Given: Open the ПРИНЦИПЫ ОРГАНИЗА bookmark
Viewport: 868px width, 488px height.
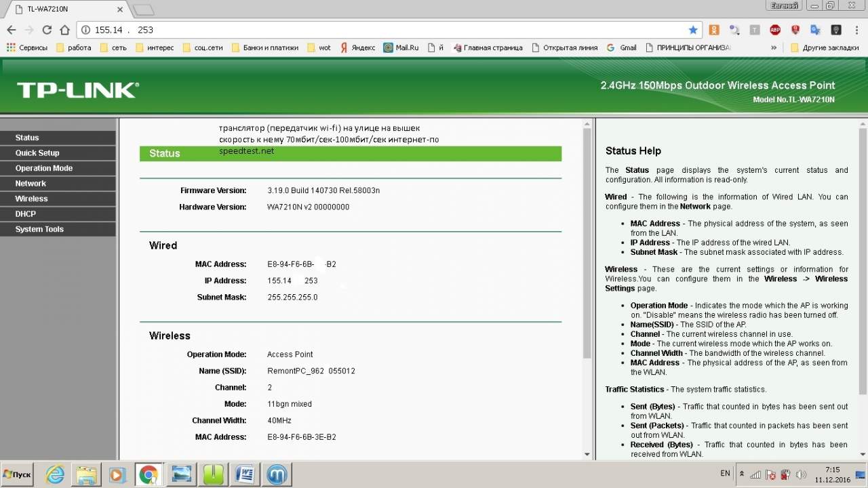Looking at the screenshot, I should pyautogui.click(x=688, y=47).
